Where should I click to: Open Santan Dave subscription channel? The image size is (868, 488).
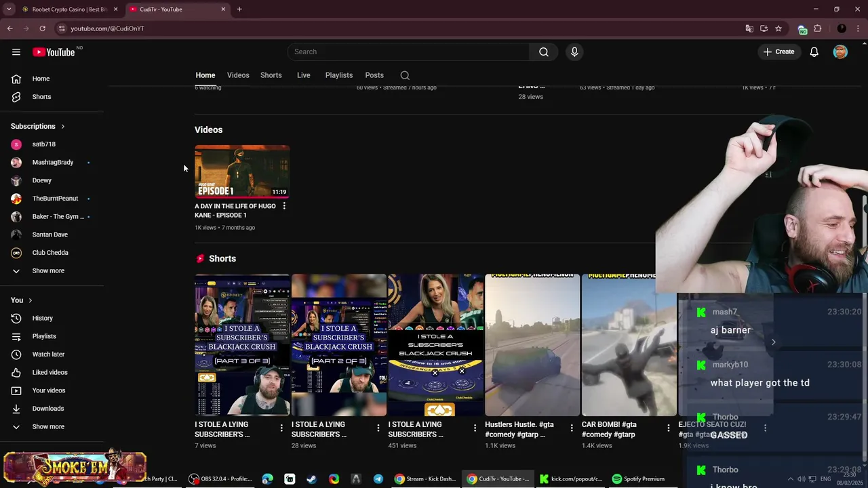pos(52,235)
